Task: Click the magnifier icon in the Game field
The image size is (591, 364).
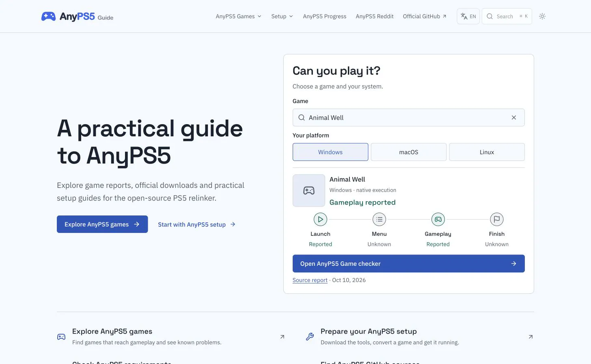Action: [x=302, y=118]
